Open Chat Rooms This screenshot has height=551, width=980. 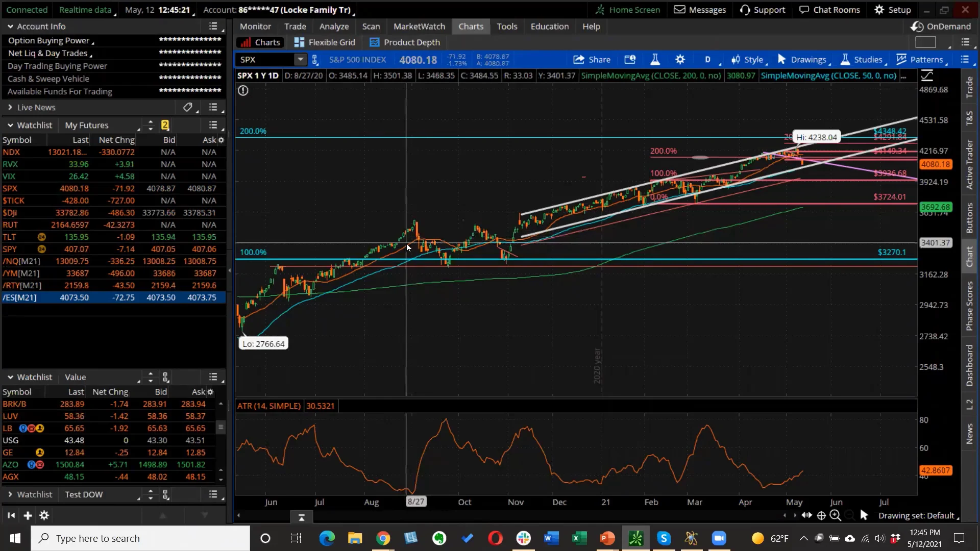(x=829, y=10)
